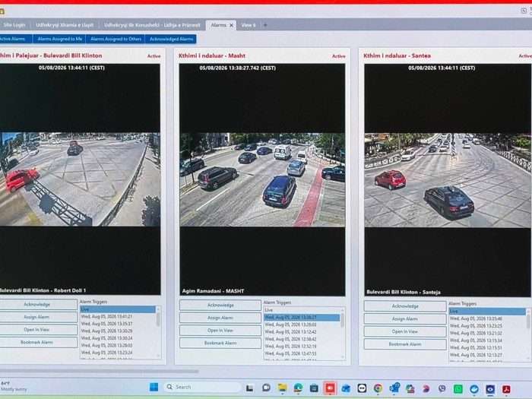Switch to the eye-icon surveillance client in taskbar
The height and width of the screenshot is (399, 532).
[490, 389]
